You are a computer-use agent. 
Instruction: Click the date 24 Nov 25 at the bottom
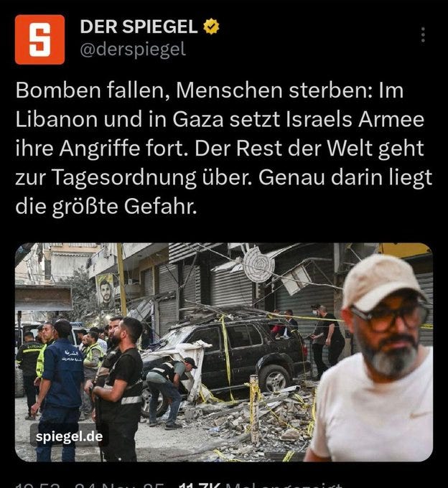click(120, 486)
